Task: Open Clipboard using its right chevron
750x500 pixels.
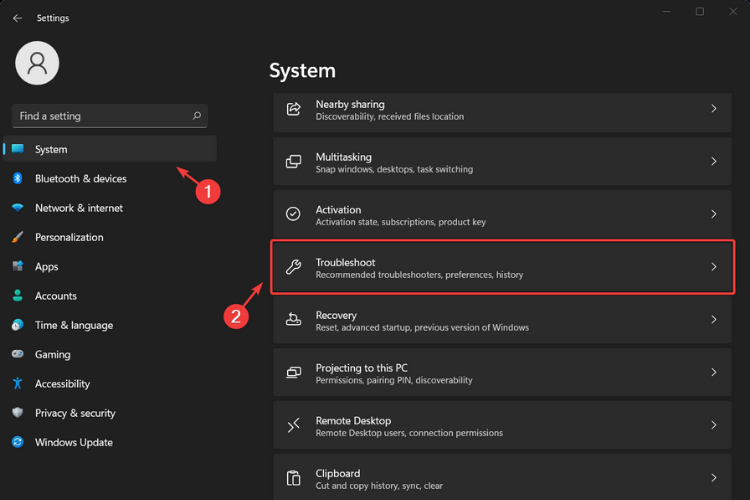Action: click(x=714, y=478)
